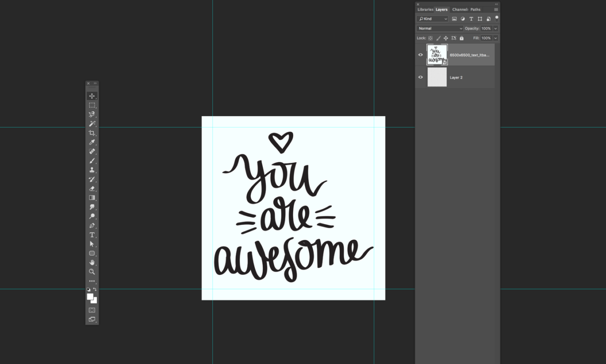
Task: Switch to the Paths tab
Action: pos(475,9)
